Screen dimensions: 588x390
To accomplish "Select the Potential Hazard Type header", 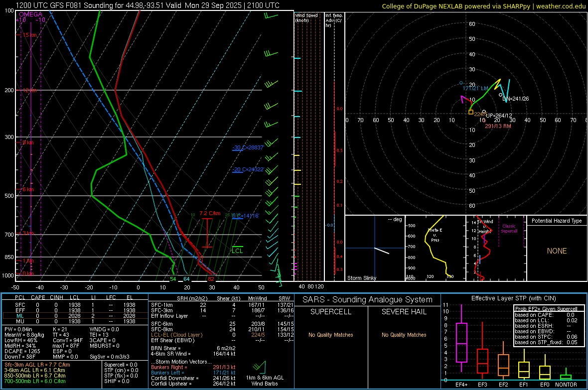I will pyautogui.click(x=557, y=221).
